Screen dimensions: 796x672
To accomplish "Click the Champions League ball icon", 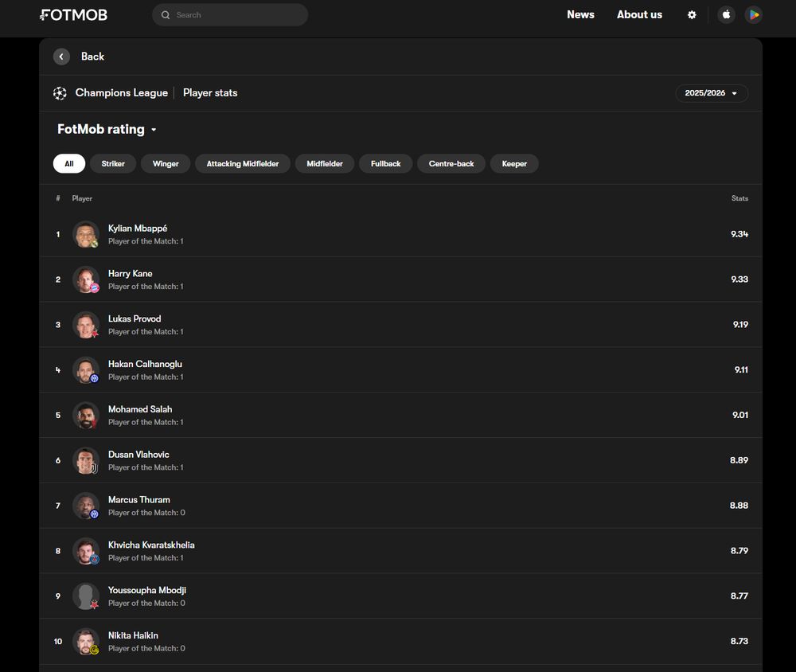I will tap(60, 93).
